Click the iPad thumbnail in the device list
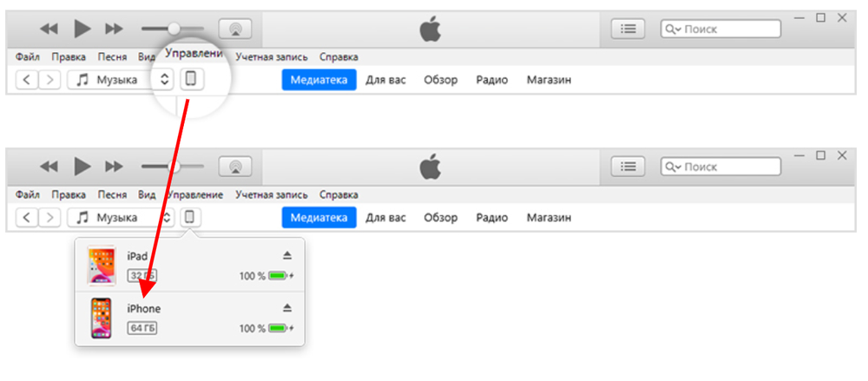Image resolution: width=868 pixels, height=381 pixels. click(x=102, y=266)
